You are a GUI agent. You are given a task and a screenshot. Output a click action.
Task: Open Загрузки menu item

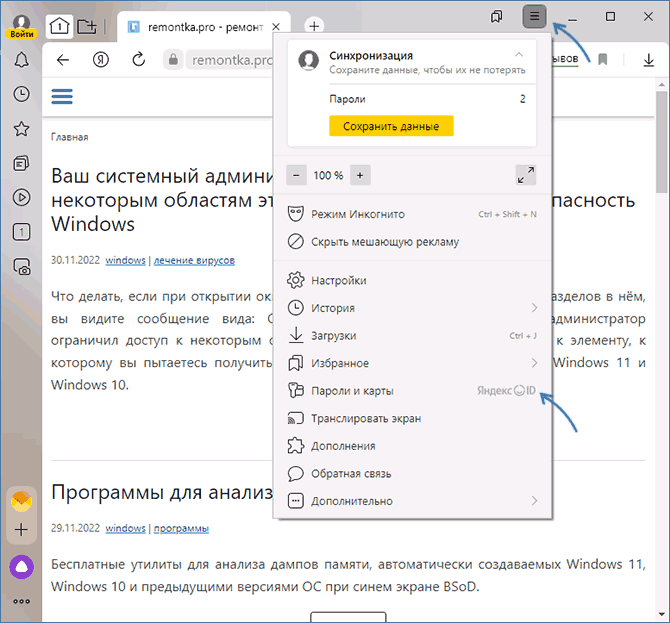coord(412,335)
